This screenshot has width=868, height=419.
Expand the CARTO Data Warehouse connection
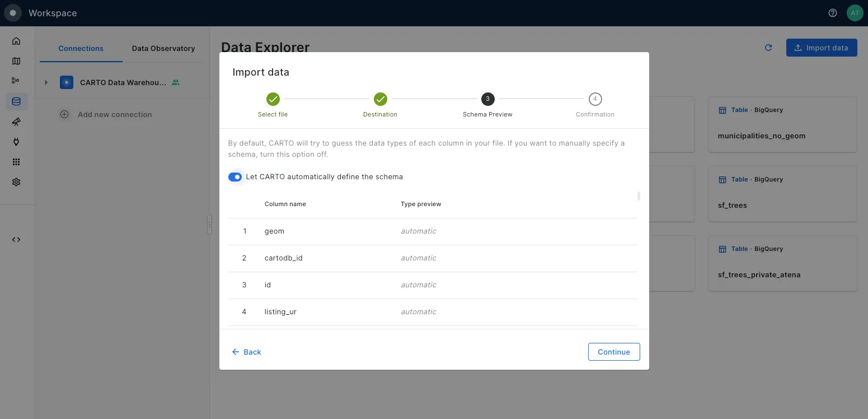[x=46, y=82]
